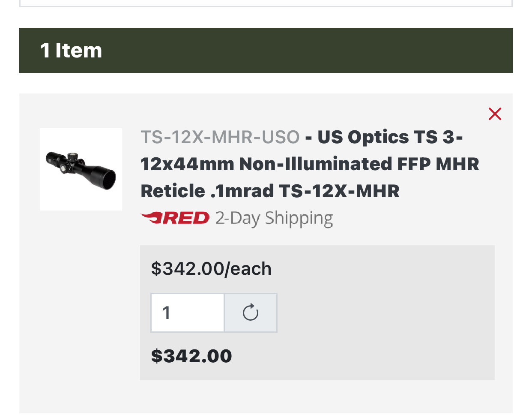Select the $342.00/each unit price
This screenshot has width=532, height=415.
(211, 269)
